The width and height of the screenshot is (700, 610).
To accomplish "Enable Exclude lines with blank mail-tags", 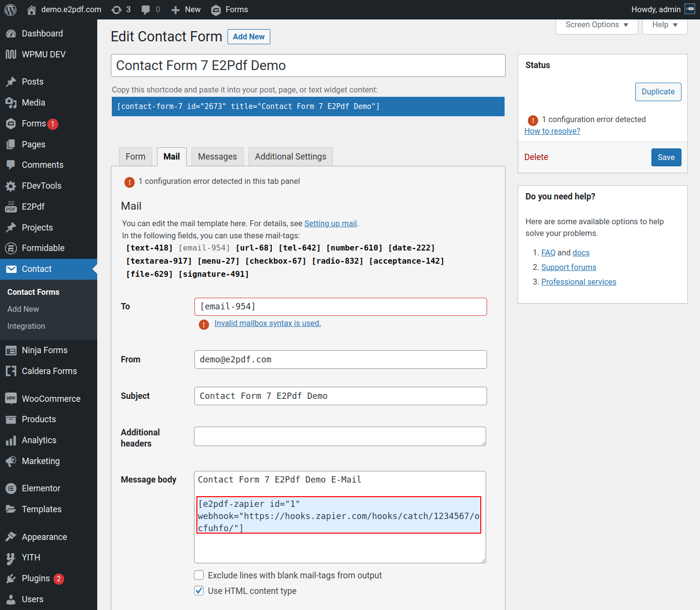I will [199, 575].
